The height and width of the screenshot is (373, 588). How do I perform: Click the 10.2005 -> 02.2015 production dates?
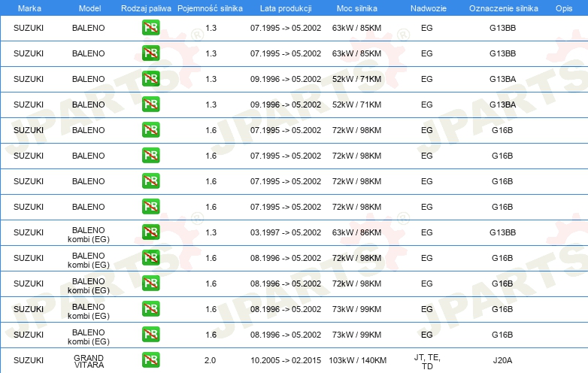(x=286, y=360)
